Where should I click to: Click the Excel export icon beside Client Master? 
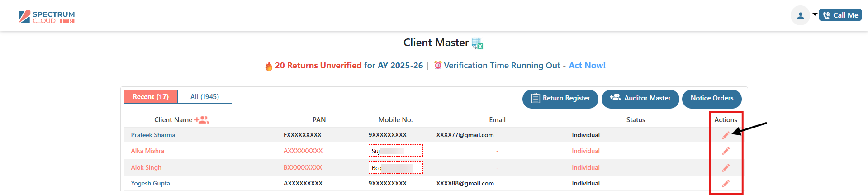click(x=477, y=43)
